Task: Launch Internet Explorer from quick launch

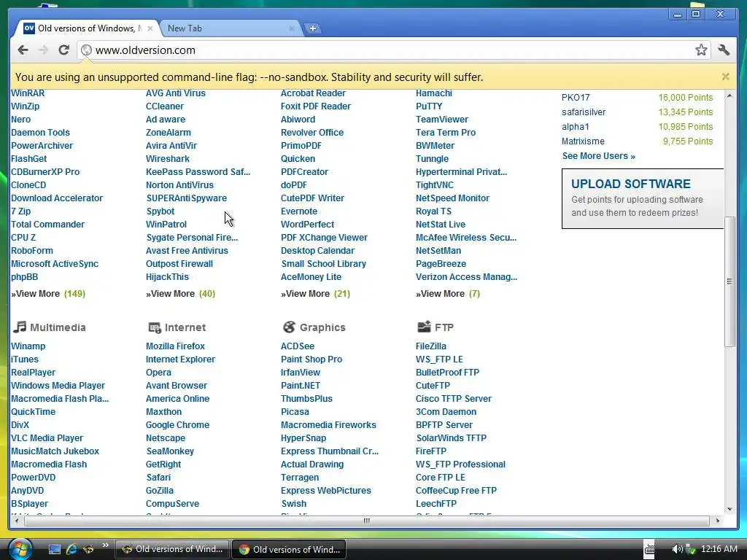Action: coord(71,550)
